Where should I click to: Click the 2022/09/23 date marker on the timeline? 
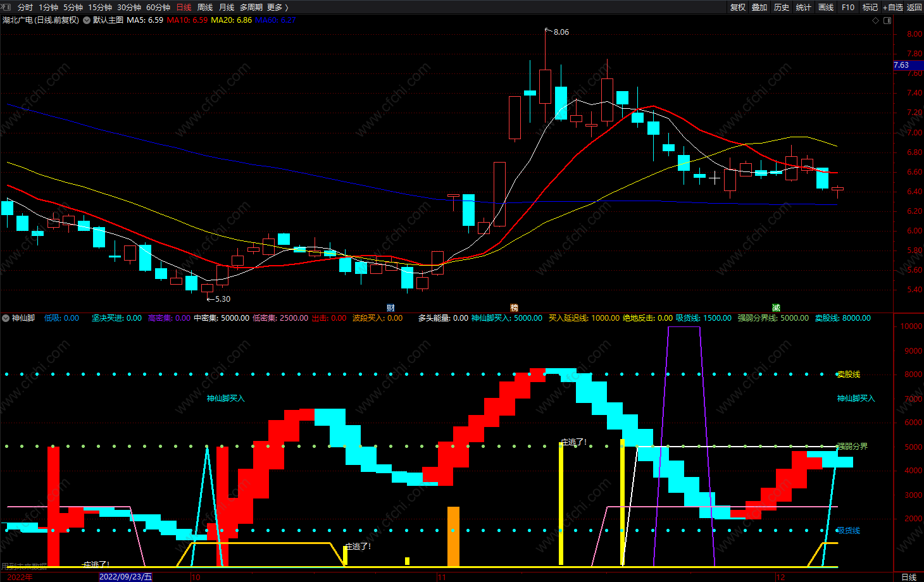click(x=125, y=577)
